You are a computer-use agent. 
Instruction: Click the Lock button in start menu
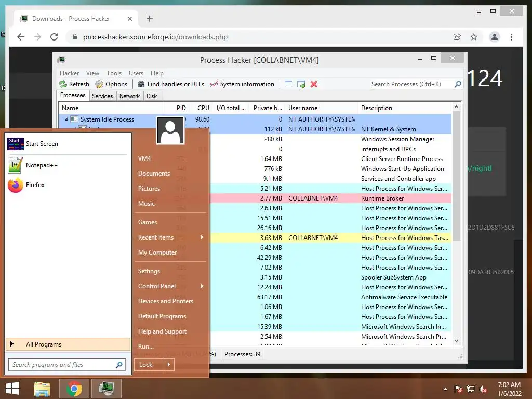[x=149, y=365]
